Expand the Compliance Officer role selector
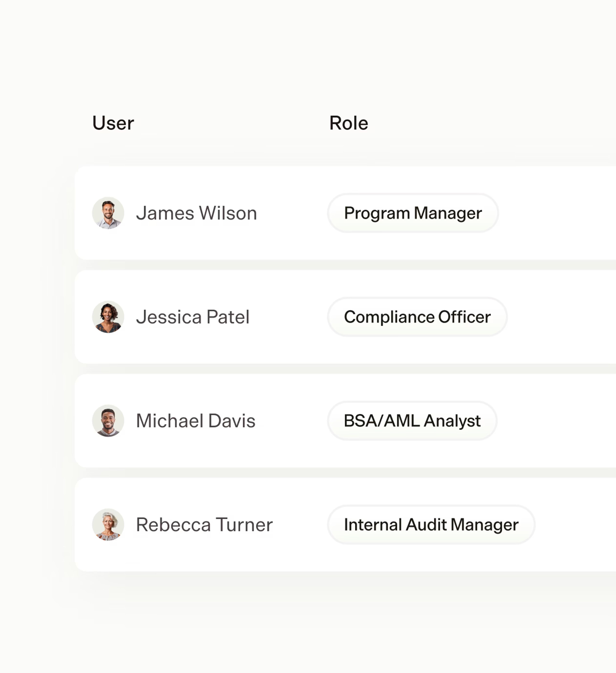Viewport: 616px width, 673px height. [x=417, y=317]
